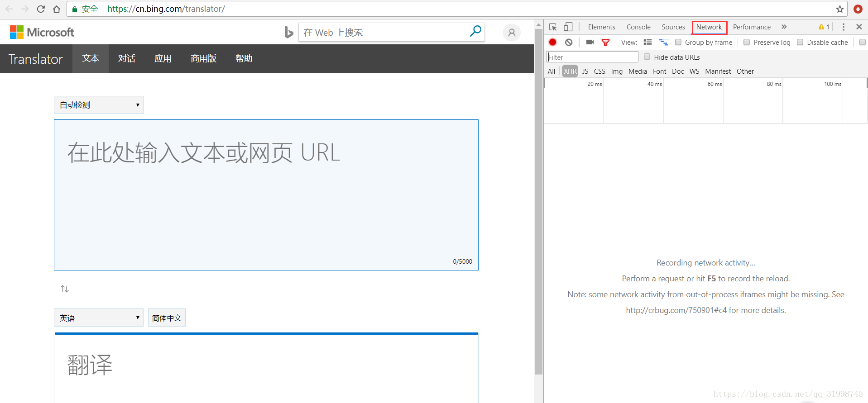Swap languages with the arrows icon
The height and width of the screenshot is (403, 868).
(x=65, y=289)
